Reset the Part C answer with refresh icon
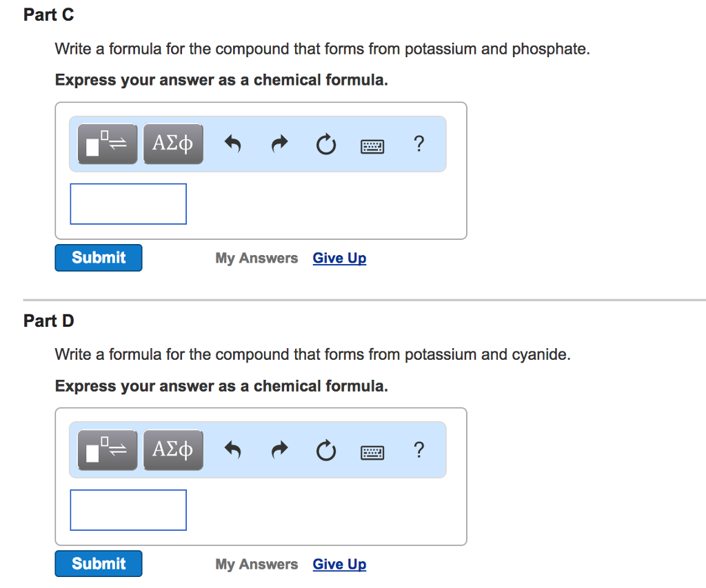Viewport: 706px width, 588px height. (325, 144)
